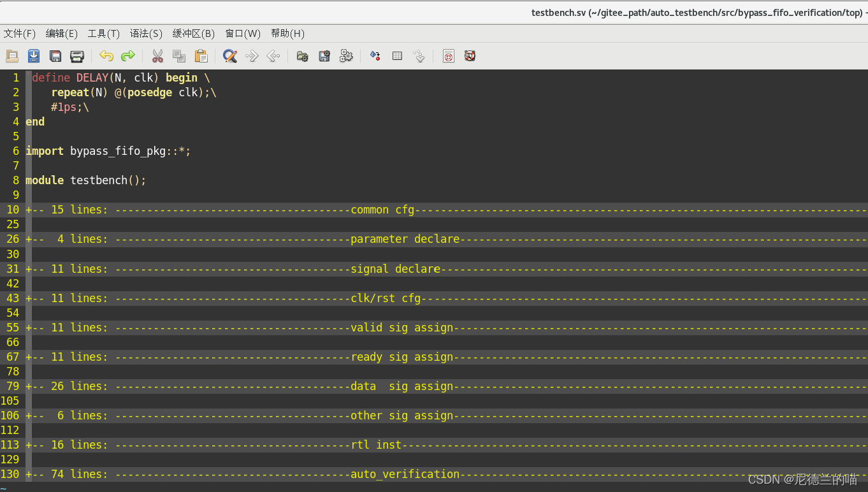The height and width of the screenshot is (492, 868).
Task: Click line number 8 in the gutter
Action: pos(16,180)
